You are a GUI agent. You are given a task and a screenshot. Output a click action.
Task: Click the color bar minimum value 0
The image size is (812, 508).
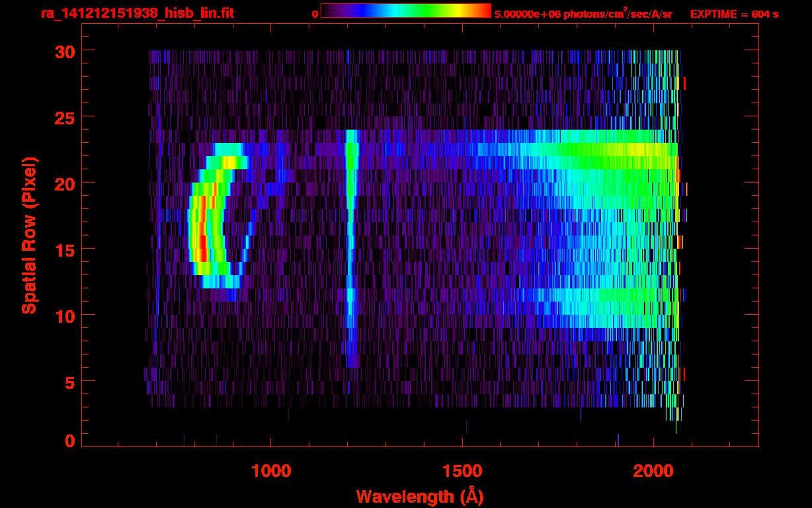(315, 14)
